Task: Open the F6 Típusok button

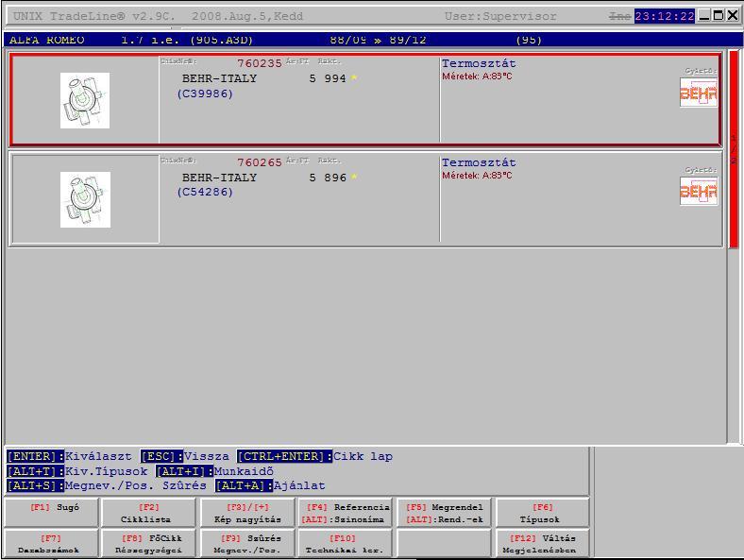Action: [x=543, y=513]
